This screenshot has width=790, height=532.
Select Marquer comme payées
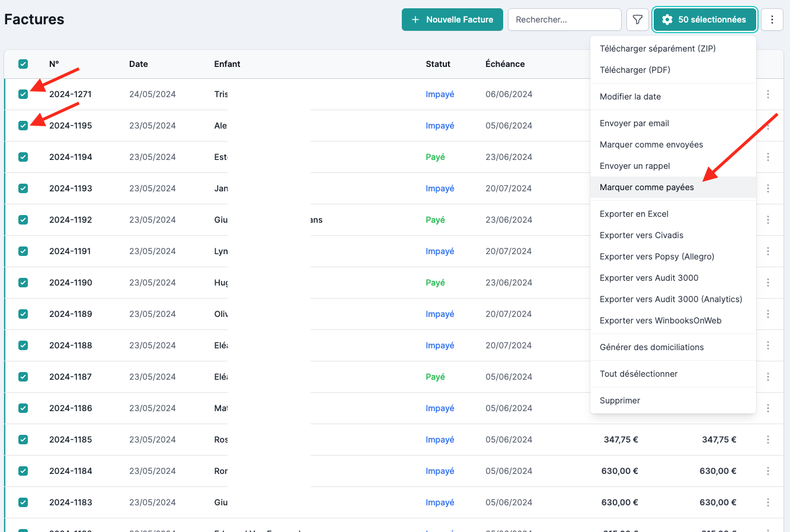point(647,187)
